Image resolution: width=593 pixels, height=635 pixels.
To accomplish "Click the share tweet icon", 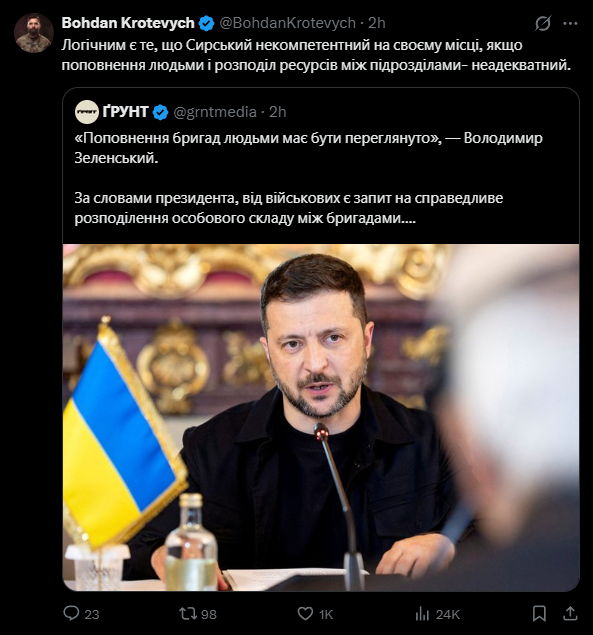I will (x=570, y=614).
